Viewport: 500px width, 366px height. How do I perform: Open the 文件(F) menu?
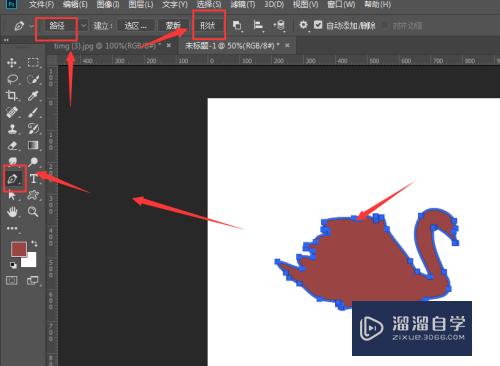[41, 5]
